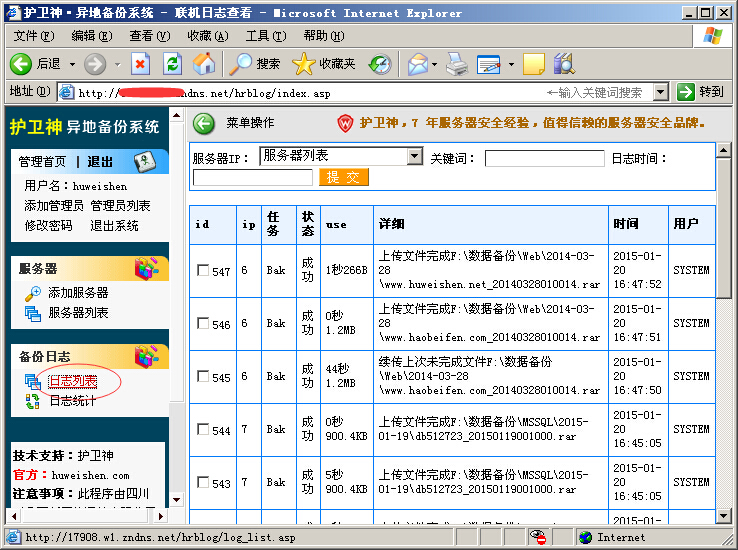Image resolution: width=738 pixels, height=550 pixels.
Task: Open the Mail envelope icon
Action: (418, 64)
